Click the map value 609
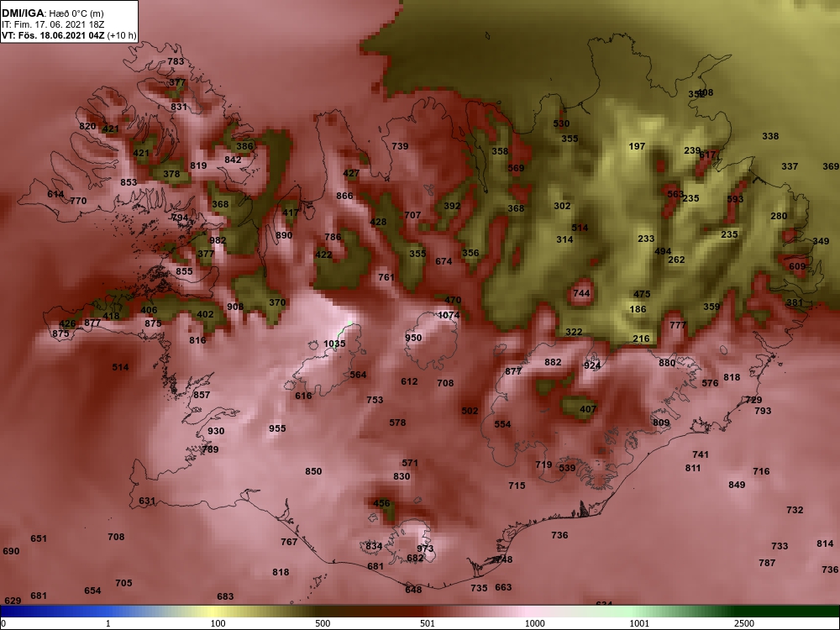Screen dimensions: 840x630 (797, 267)
